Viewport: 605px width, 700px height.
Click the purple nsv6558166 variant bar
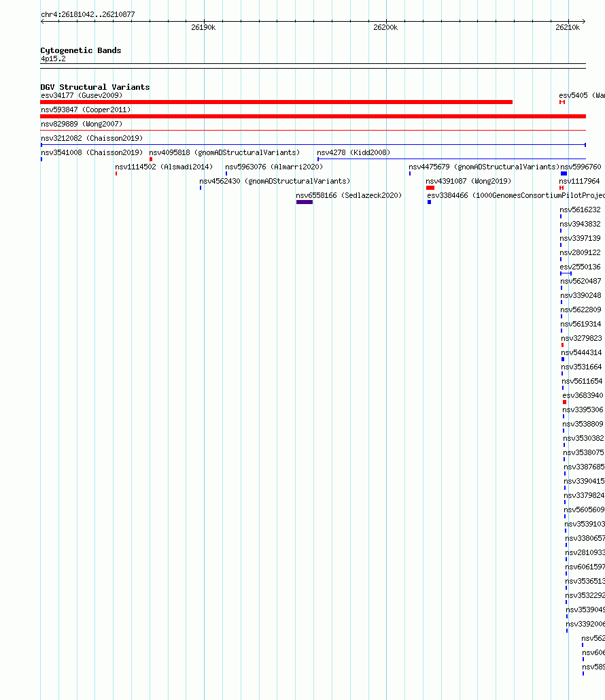(305, 202)
